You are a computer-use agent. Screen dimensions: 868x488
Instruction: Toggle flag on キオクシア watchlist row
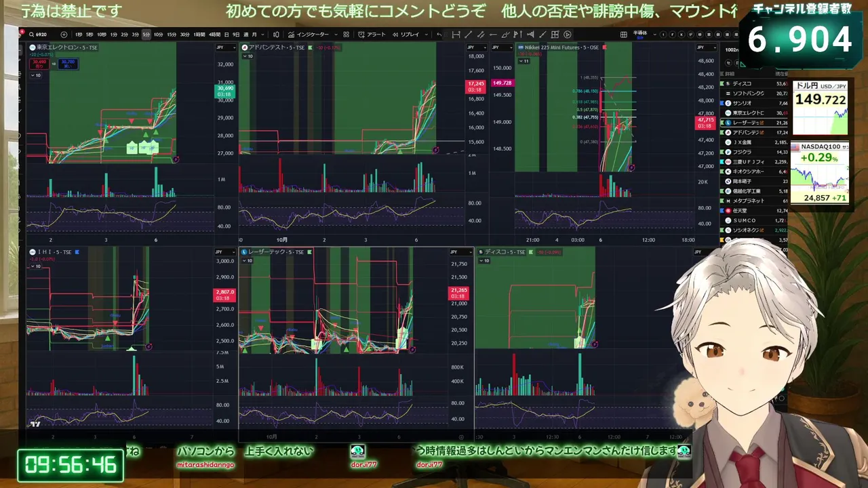(722, 171)
